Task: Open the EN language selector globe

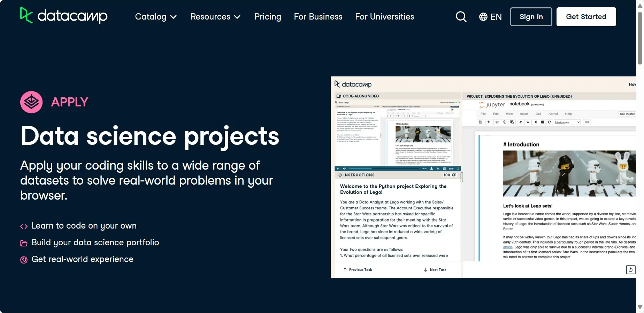Action: tap(490, 17)
